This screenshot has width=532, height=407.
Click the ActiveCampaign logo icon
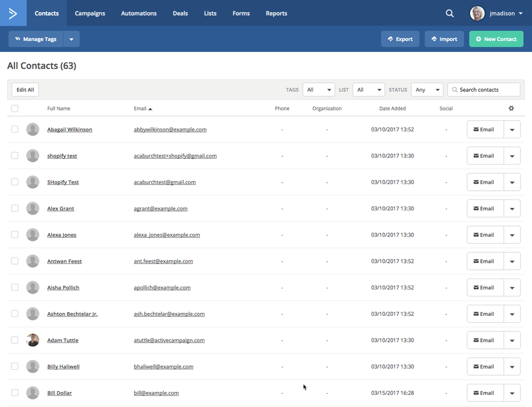(x=13, y=13)
